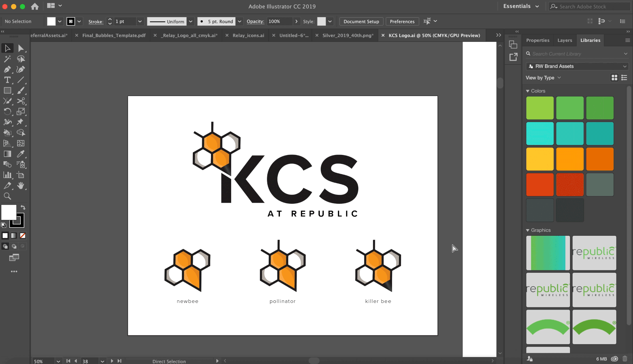Select the Rotate tool

coord(7,111)
